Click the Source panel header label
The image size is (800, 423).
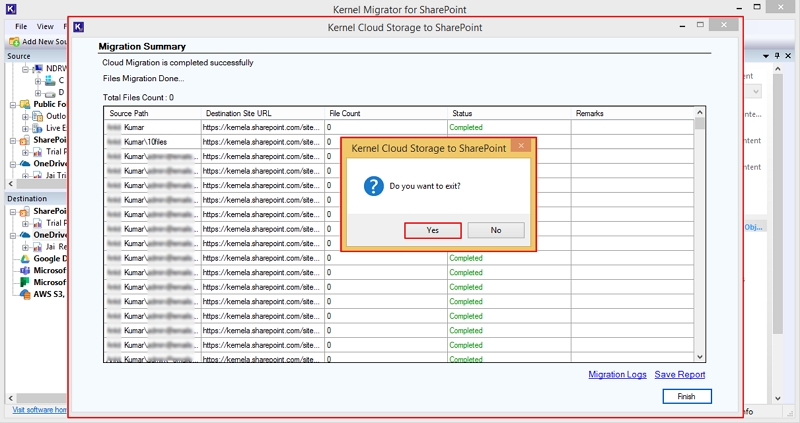(x=19, y=56)
